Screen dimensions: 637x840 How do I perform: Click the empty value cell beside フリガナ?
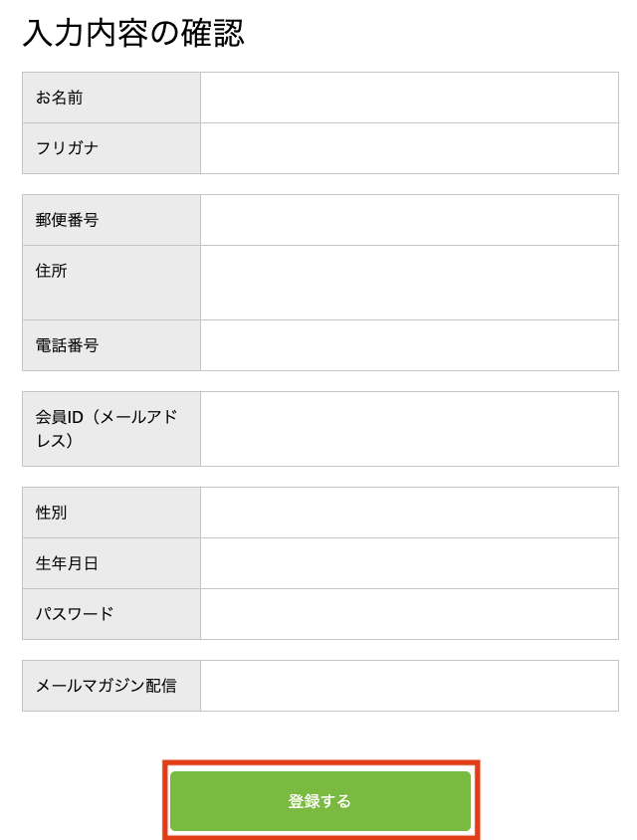click(409, 148)
